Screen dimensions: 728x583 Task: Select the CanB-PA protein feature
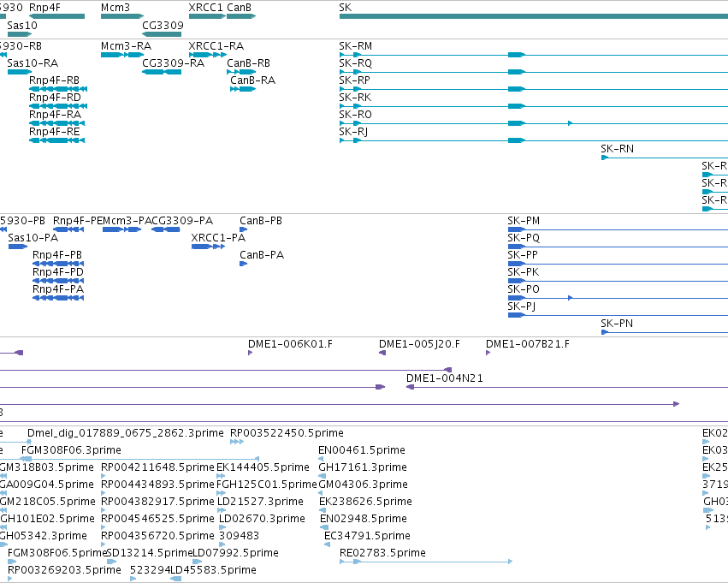pos(243,264)
